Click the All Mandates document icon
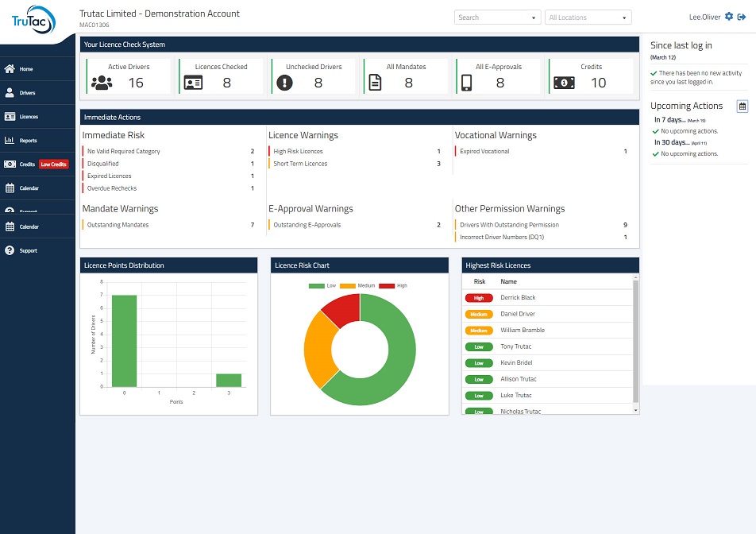This screenshot has height=534, width=756. coord(375,83)
